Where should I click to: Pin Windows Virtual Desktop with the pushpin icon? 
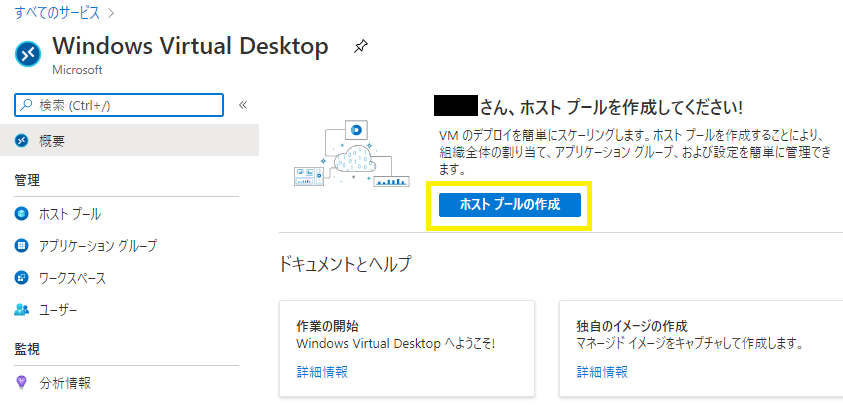coord(360,47)
